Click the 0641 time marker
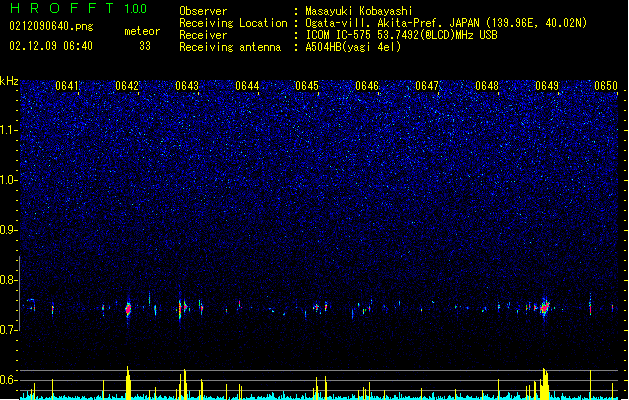 coord(67,86)
